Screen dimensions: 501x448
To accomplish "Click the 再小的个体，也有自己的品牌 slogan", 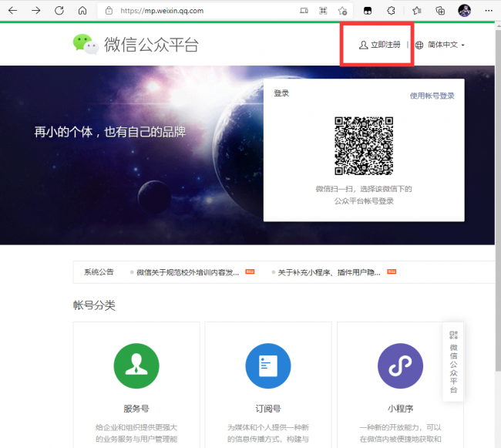I will click(110, 132).
